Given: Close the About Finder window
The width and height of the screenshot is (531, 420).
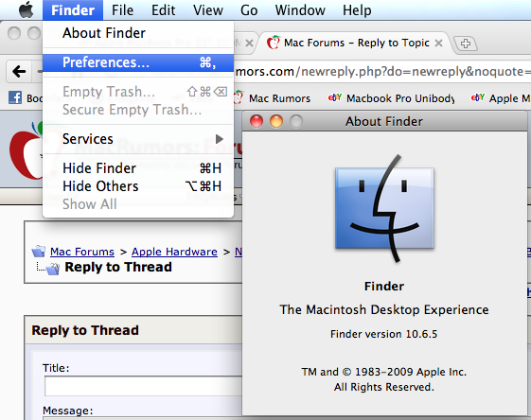Looking at the screenshot, I should [257, 121].
